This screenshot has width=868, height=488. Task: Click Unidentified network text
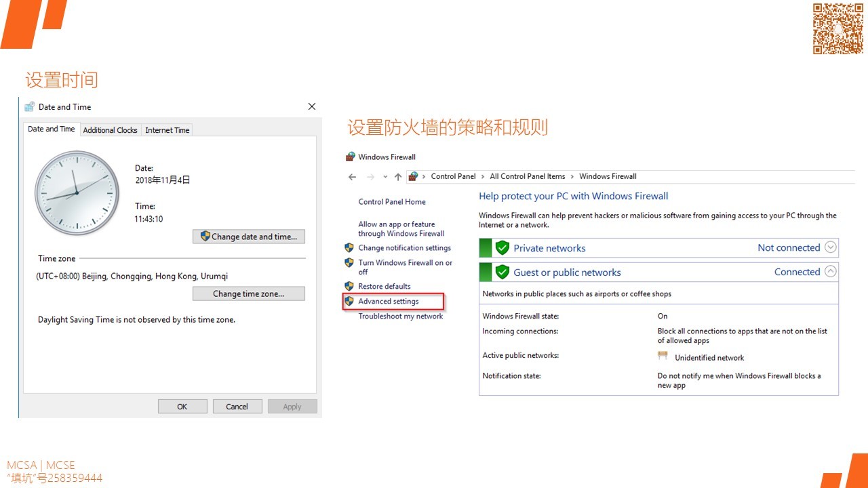point(709,358)
